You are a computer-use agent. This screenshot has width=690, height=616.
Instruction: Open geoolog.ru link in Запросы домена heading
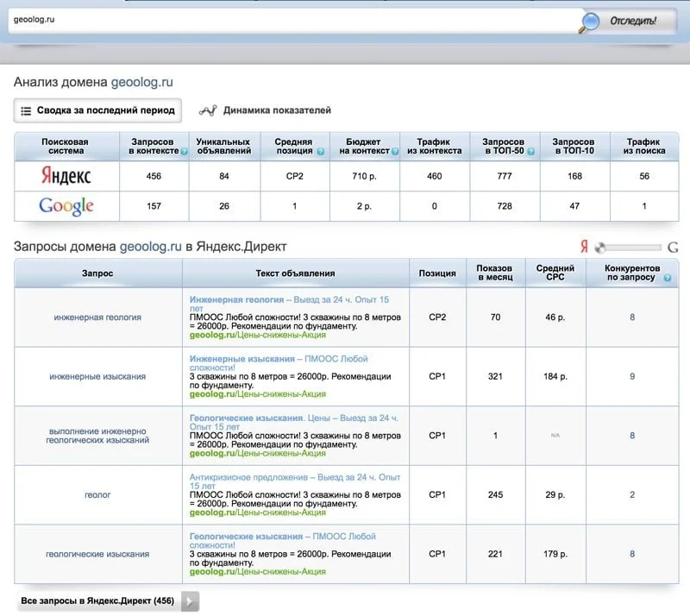click(x=150, y=247)
